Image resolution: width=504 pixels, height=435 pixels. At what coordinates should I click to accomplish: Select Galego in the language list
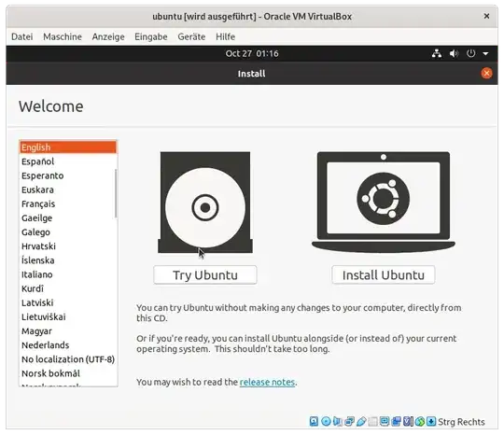pos(68,232)
